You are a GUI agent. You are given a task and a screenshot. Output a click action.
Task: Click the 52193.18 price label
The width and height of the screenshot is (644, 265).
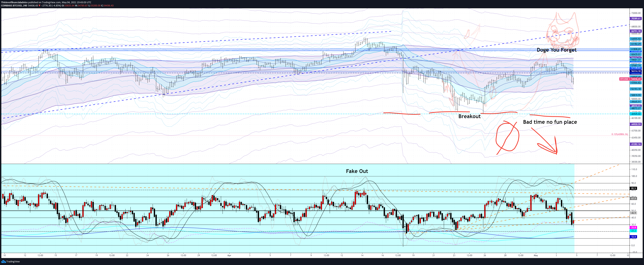tap(636, 89)
